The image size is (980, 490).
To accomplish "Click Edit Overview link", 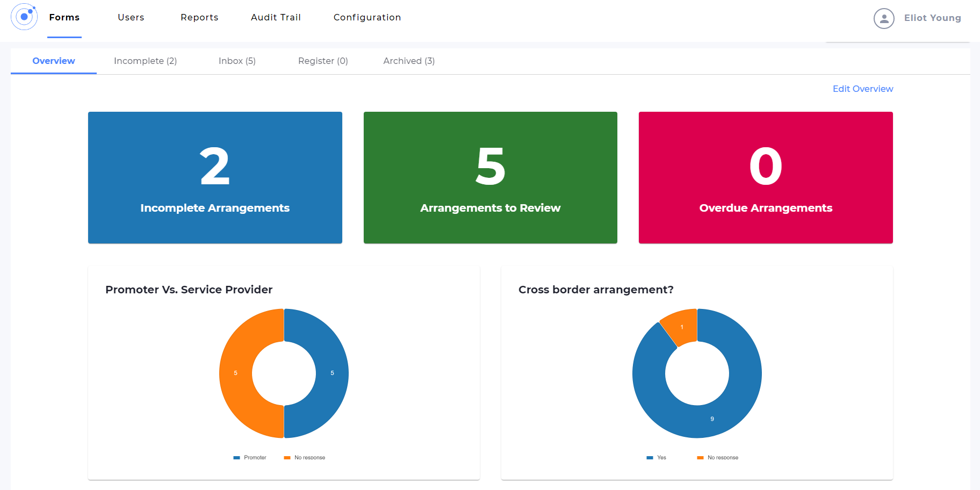I will click(x=863, y=89).
